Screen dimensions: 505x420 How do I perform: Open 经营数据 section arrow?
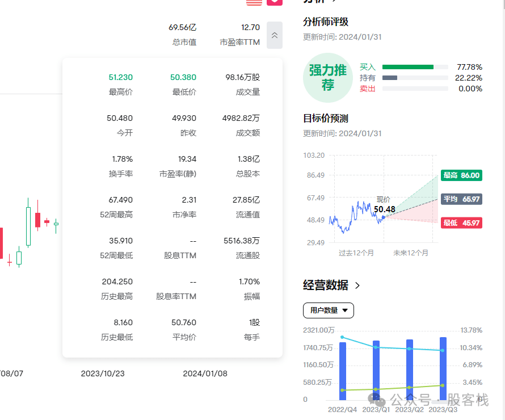point(357,285)
